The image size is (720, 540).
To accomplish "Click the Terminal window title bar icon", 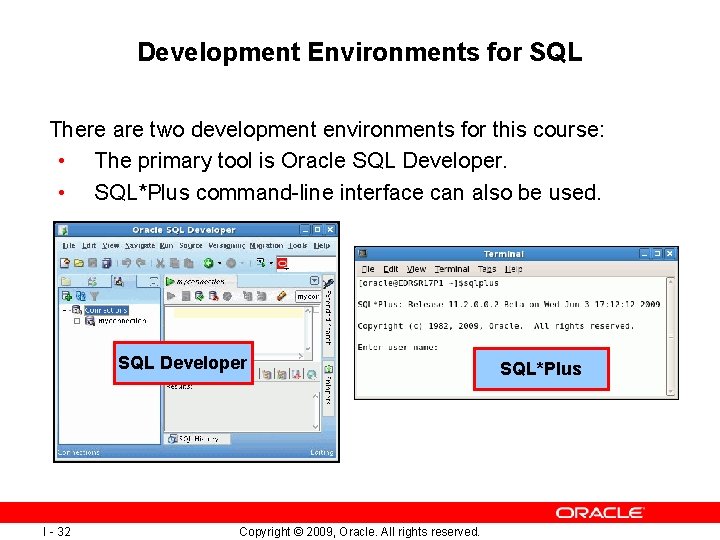I will coord(362,253).
